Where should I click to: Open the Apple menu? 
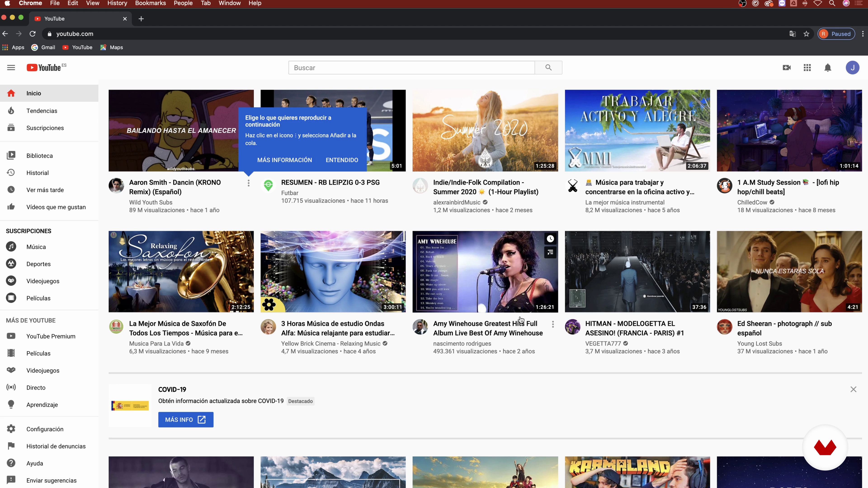[x=7, y=3]
